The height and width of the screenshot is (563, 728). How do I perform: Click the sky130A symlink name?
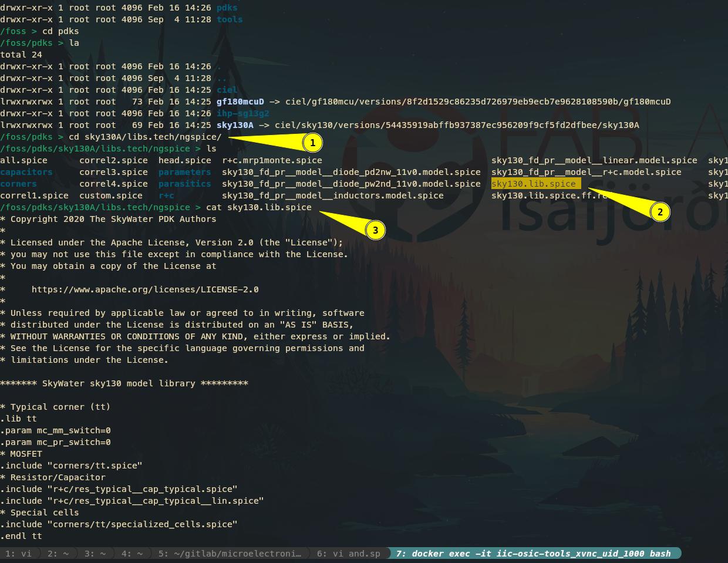pyautogui.click(x=235, y=125)
